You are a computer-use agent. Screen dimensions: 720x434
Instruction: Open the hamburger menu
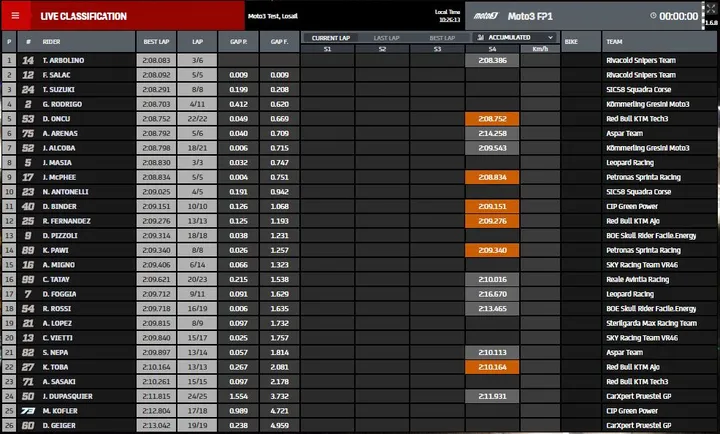point(15,16)
